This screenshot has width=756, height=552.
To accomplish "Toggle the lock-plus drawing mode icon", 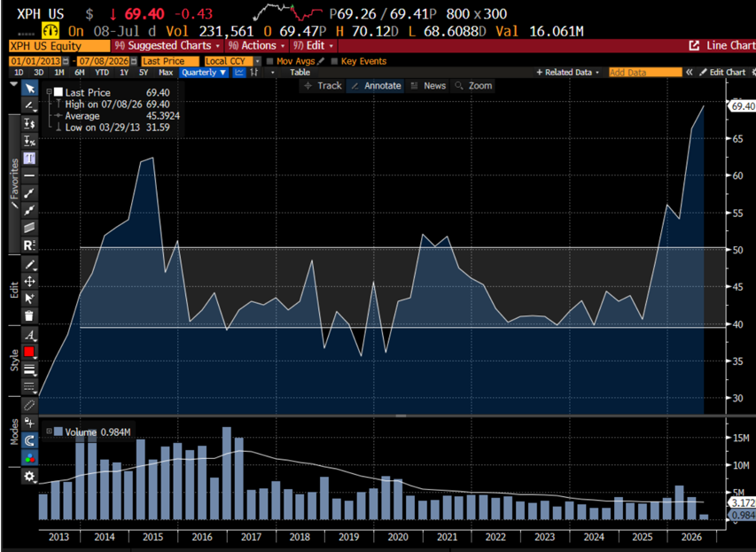I will point(29,423).
